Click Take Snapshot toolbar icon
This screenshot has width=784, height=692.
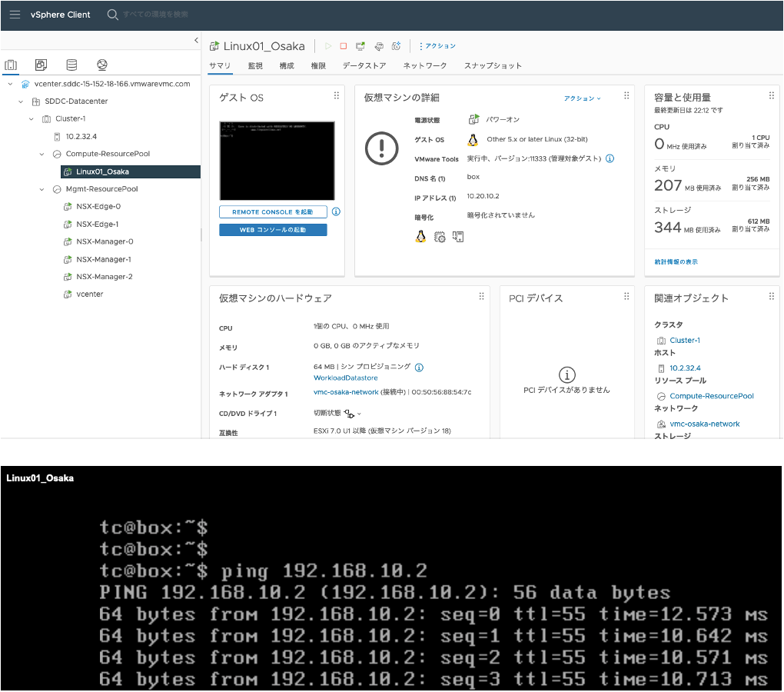pyautogui.click(x=397, y=46)
